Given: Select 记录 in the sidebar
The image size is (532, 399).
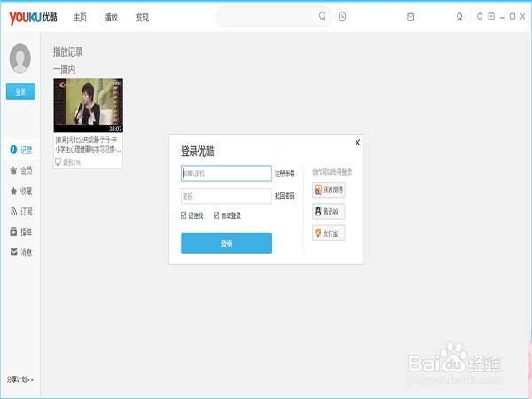Looking at the screenshot, I should coord(21,150).
